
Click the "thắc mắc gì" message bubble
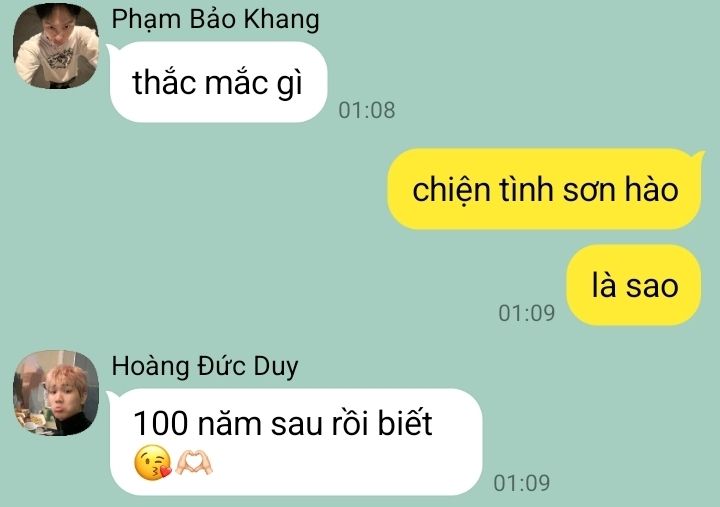point(219,82)
